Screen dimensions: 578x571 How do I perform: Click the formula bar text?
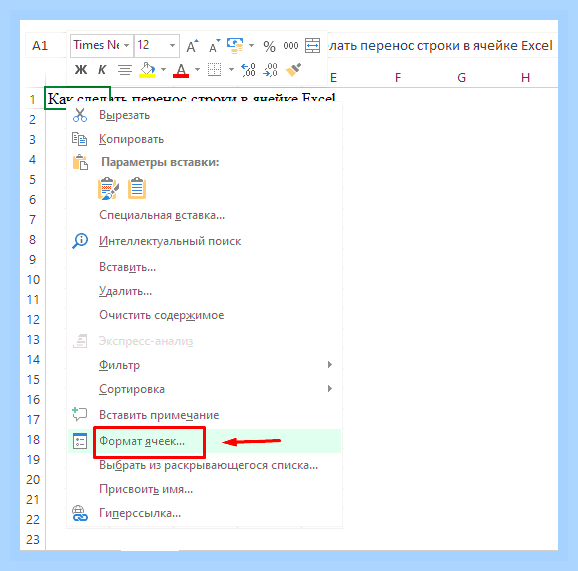pos(440,46)
